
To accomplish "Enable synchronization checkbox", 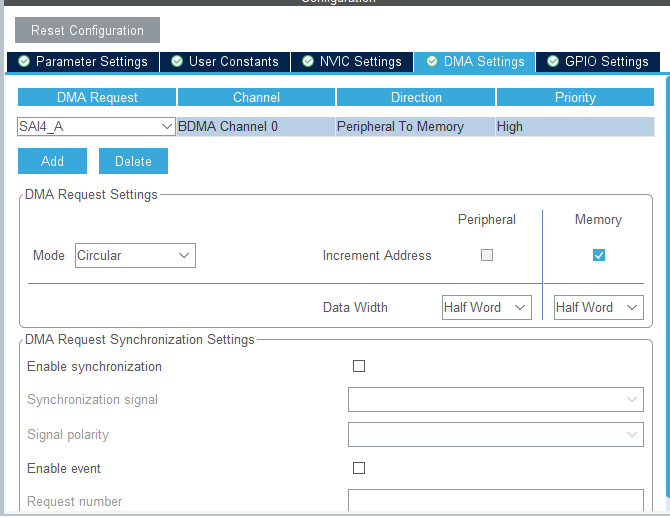I will pos(359,366).
